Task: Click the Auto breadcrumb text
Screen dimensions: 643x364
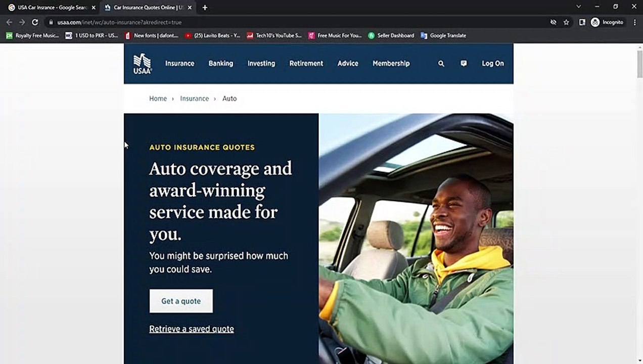Action: 229,99
